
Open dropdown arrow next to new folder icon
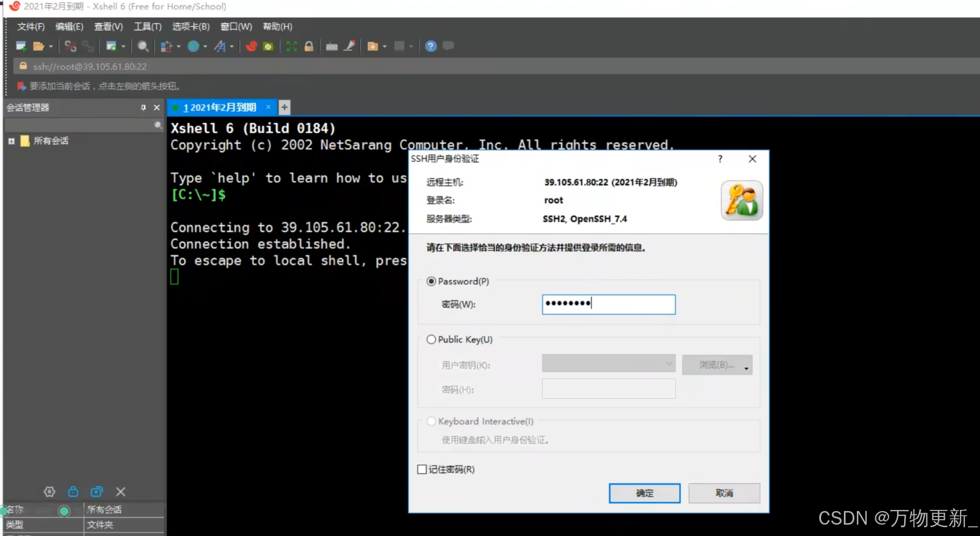(385, 46)
